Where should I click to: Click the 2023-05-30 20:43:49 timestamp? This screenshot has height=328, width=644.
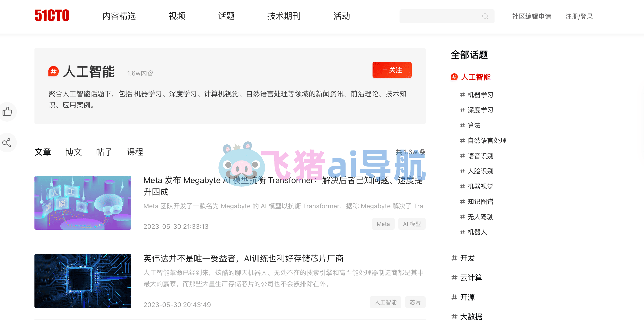(x=177, y=305)
